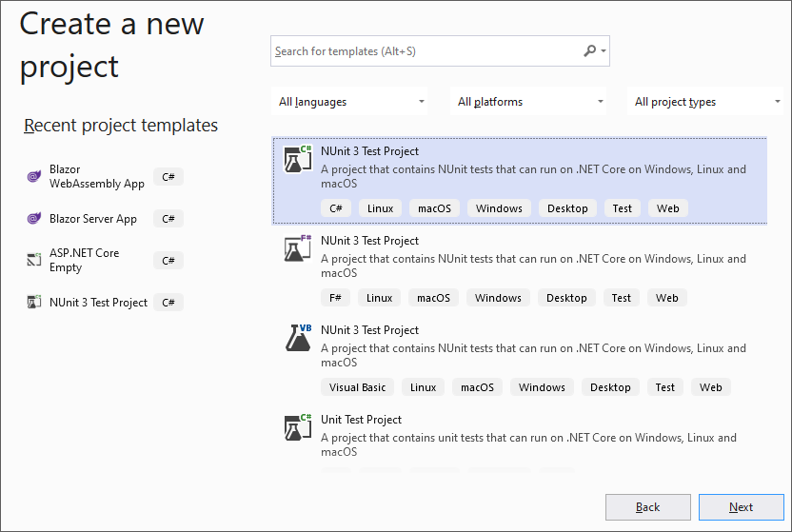Select the Unit Test Project title
The height and width of the screenshot is (532, 792).
[x=361, y=419]
